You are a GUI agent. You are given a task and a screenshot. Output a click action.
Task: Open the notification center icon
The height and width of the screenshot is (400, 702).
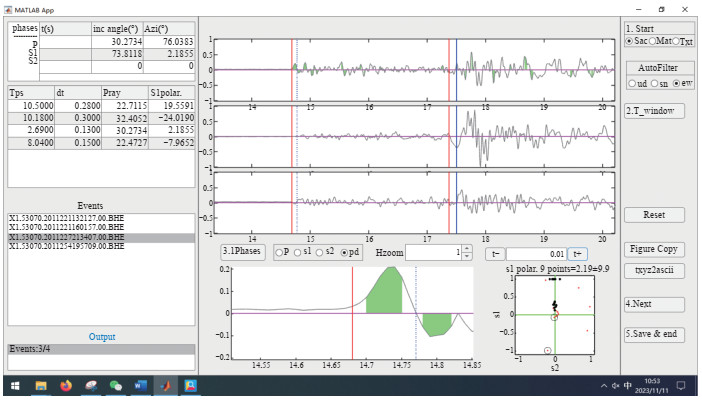[681, 385]
